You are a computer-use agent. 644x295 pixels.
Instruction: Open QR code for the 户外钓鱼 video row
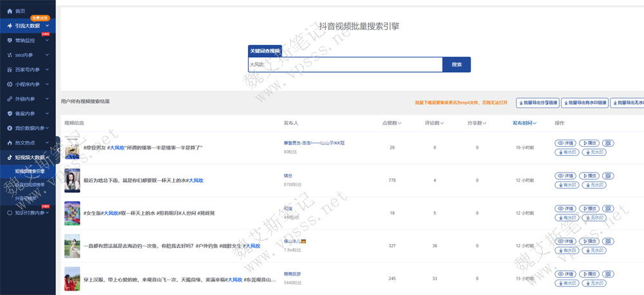pos(609,241)
